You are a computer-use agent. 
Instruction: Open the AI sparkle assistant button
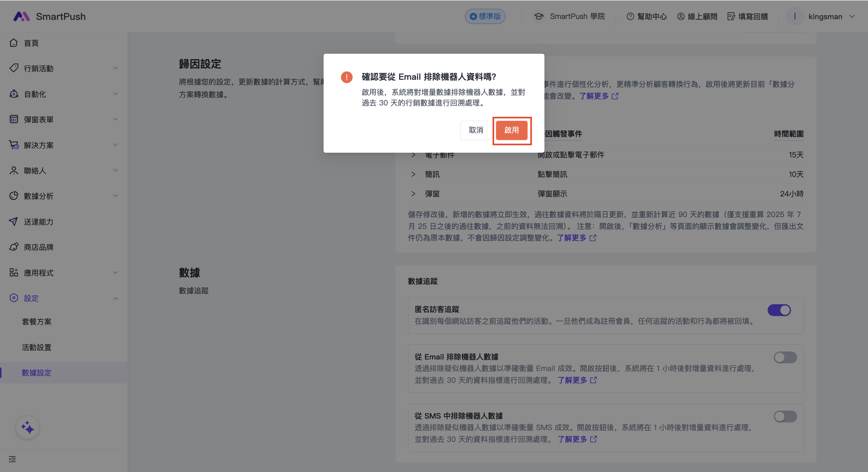[28, 427]
